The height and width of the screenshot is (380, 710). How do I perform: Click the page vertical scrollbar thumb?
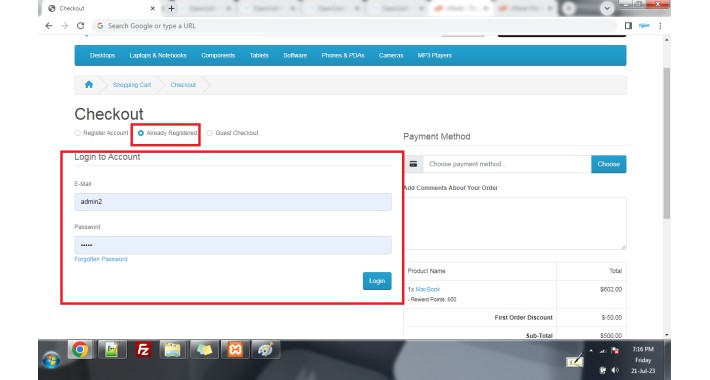click(x=667, y=143)
